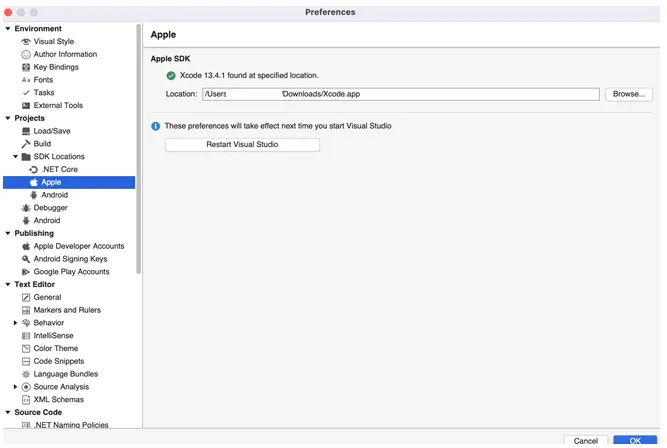
Task: Collapse the Environment section
Action: pos(8,29)
